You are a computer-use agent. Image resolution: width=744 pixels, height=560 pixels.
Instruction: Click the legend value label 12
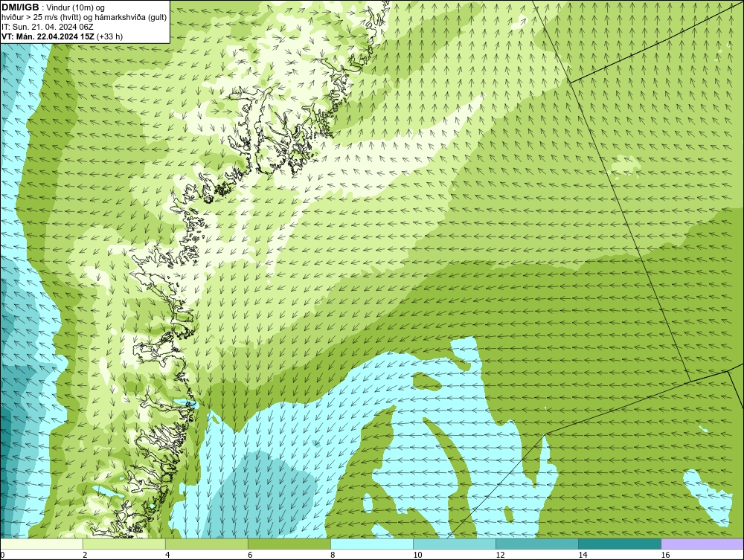[500, 555]
